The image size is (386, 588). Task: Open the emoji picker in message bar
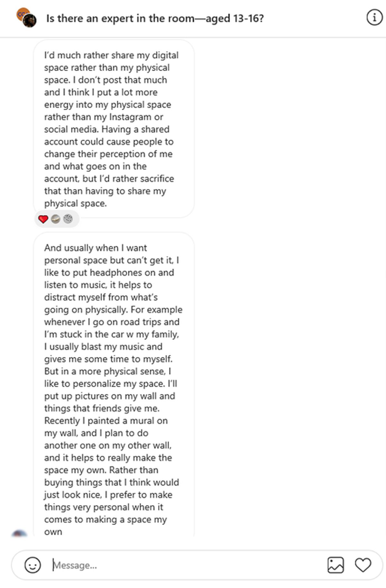tap(32, 565)
